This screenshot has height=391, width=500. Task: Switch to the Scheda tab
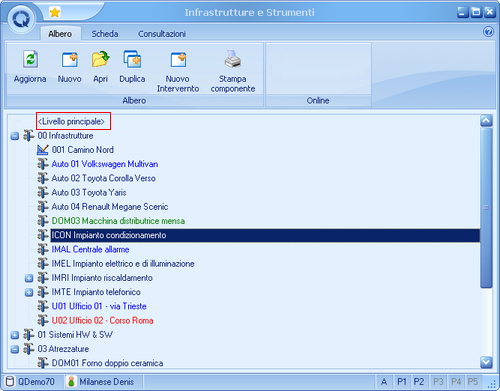(105, 34)
